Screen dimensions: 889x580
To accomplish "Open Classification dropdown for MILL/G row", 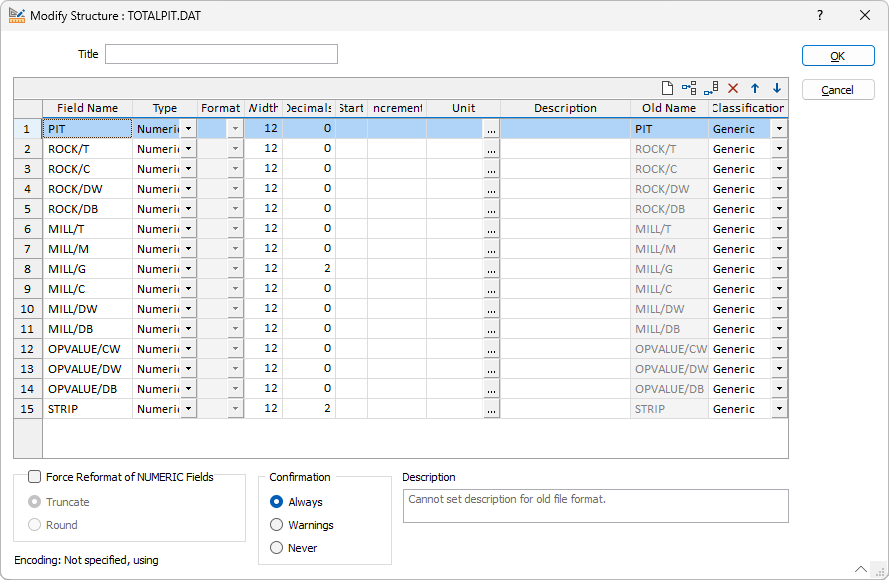I will tap(779, 269).
